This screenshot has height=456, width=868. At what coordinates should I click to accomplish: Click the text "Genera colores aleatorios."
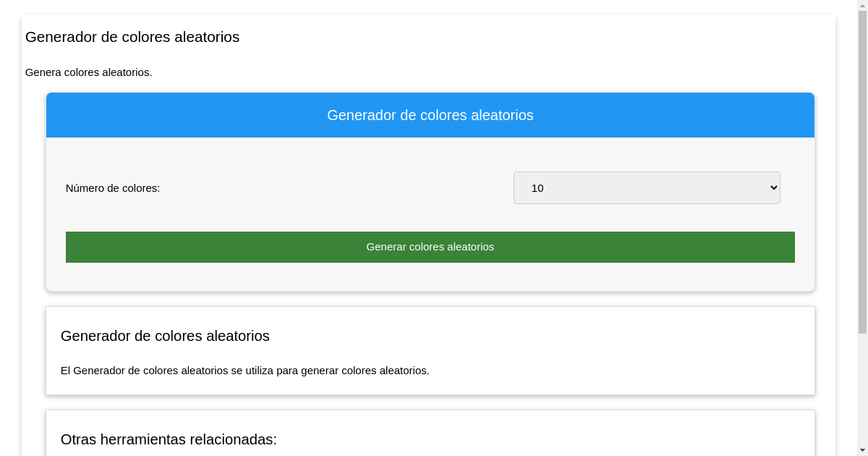click(88, 72)
